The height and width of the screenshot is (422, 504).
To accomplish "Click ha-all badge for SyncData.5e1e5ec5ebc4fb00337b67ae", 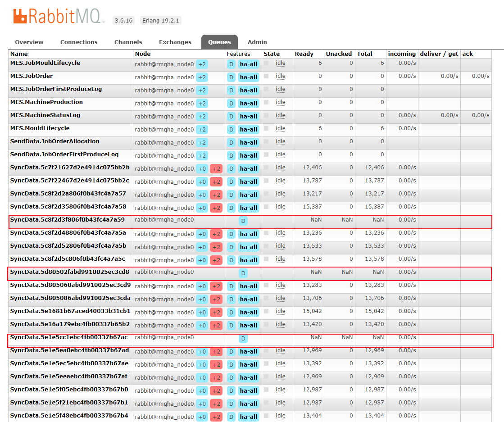I will click(x=249, y=365).
